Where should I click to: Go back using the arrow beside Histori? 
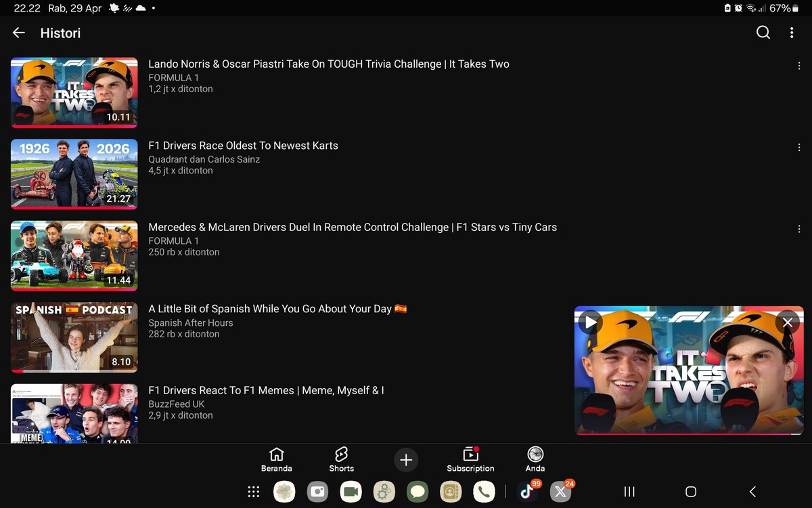(x=18, y=33)
